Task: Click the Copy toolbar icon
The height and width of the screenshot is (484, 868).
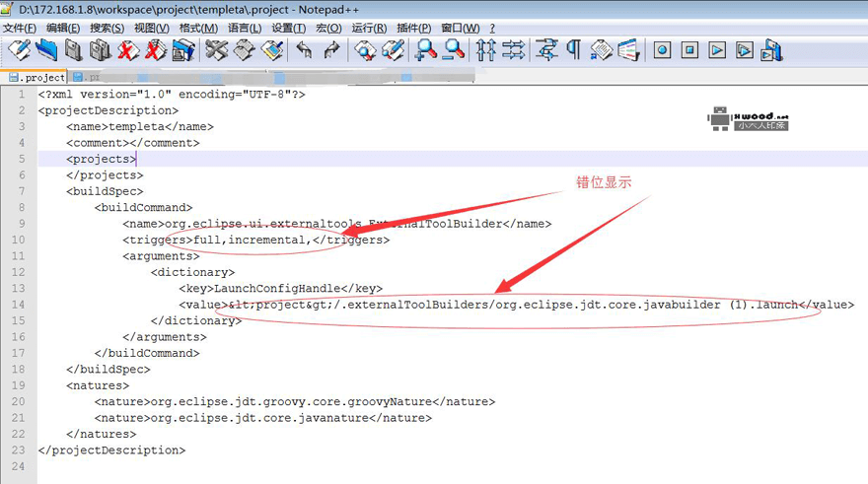Action: (x=245, y=50)
